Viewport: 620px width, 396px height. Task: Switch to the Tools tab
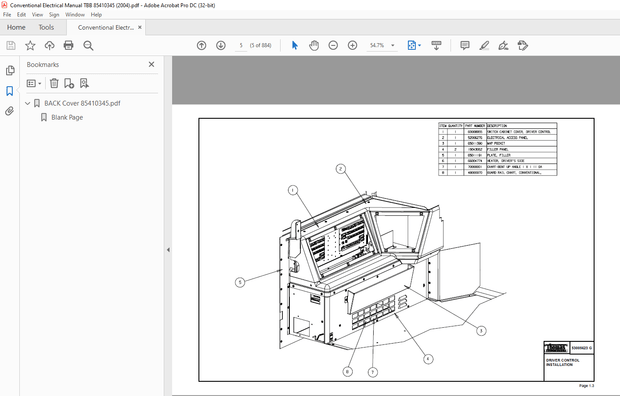click(x=46, y=27)
